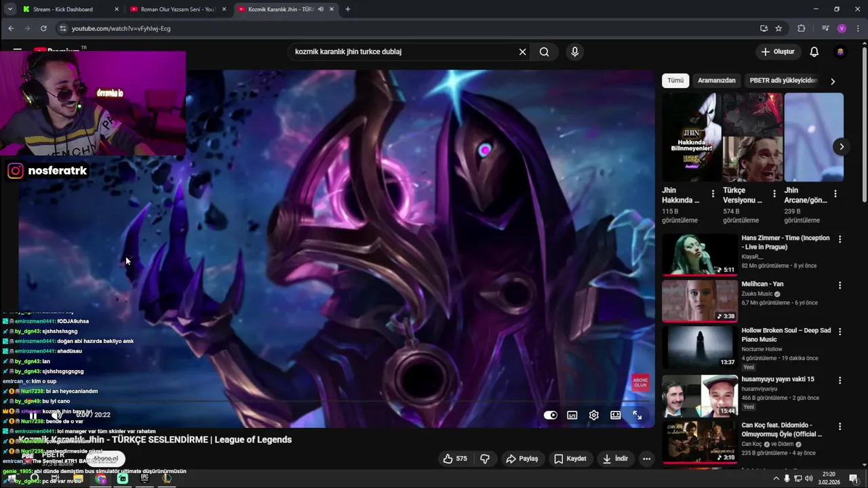Open a new browser tab
868x488 pixels.
[348, 9]
